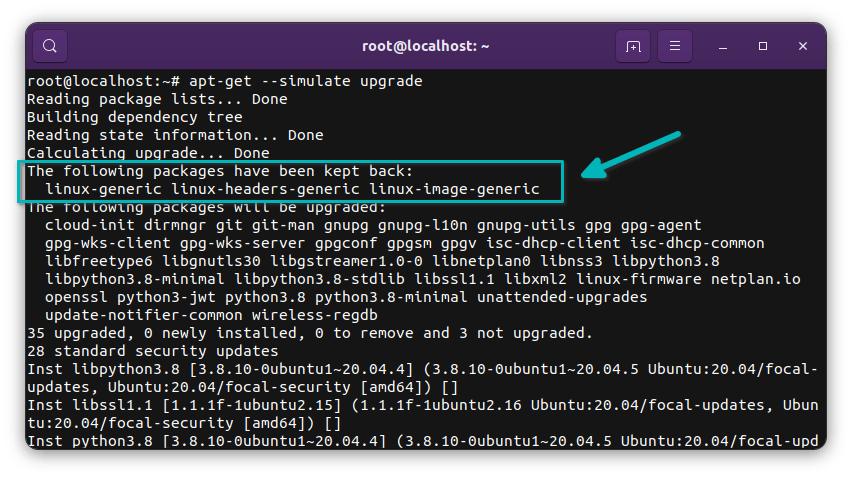Click the 'Calculating upgrade... Done' line
This screenshot has height=478, width=852.
point(148,153)
